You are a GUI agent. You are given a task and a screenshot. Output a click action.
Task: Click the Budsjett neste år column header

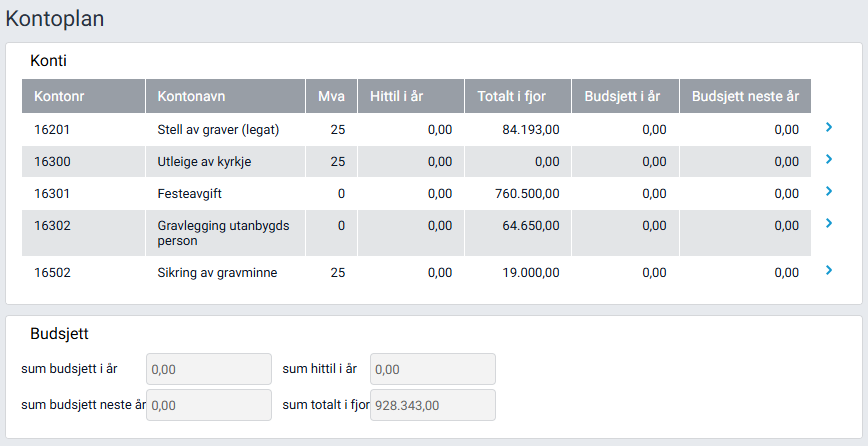coord(745,97)
